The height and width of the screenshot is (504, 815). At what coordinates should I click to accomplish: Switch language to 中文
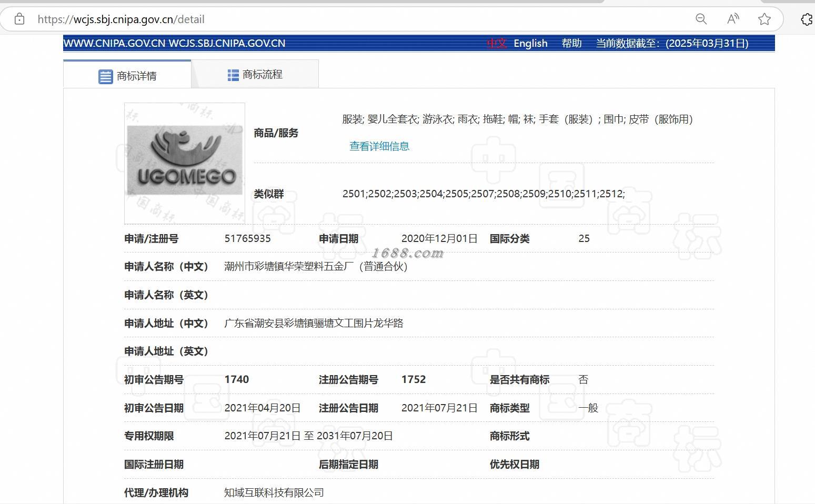[x=497, y=43]
